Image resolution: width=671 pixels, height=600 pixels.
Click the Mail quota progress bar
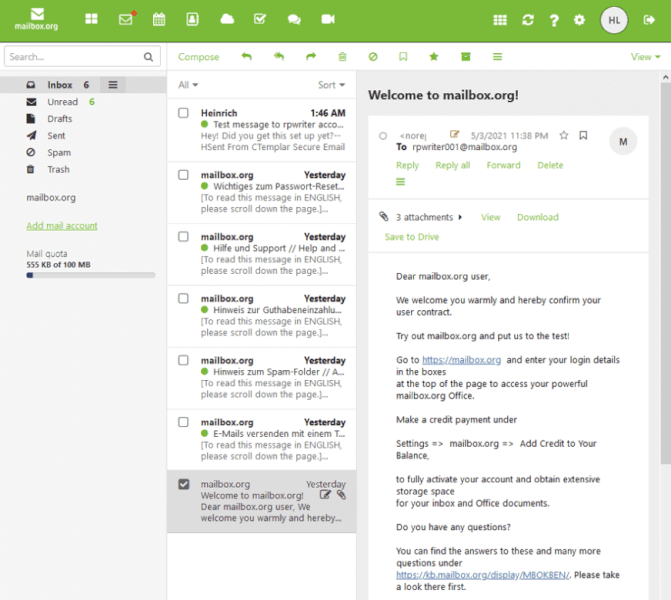point(90,275)
